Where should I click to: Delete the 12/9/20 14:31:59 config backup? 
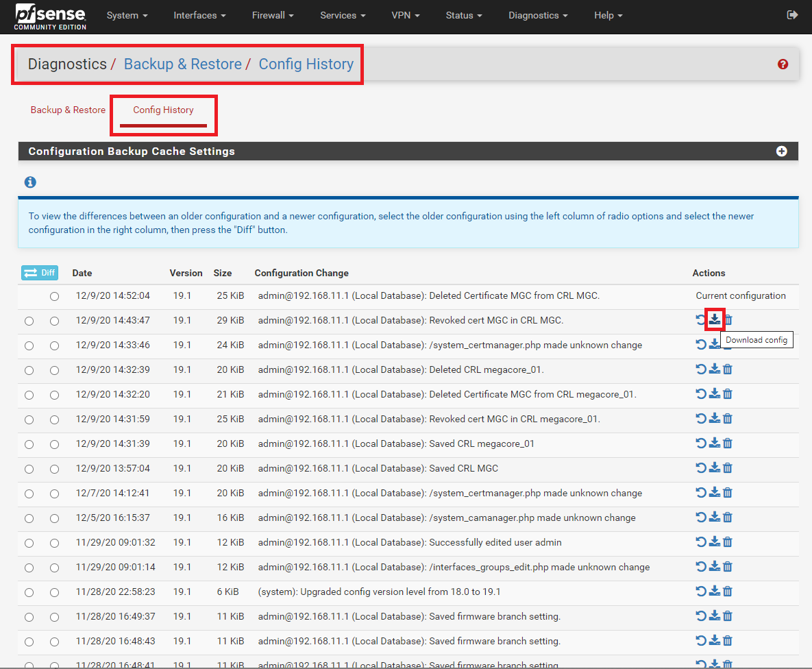[x=728, y=418]
